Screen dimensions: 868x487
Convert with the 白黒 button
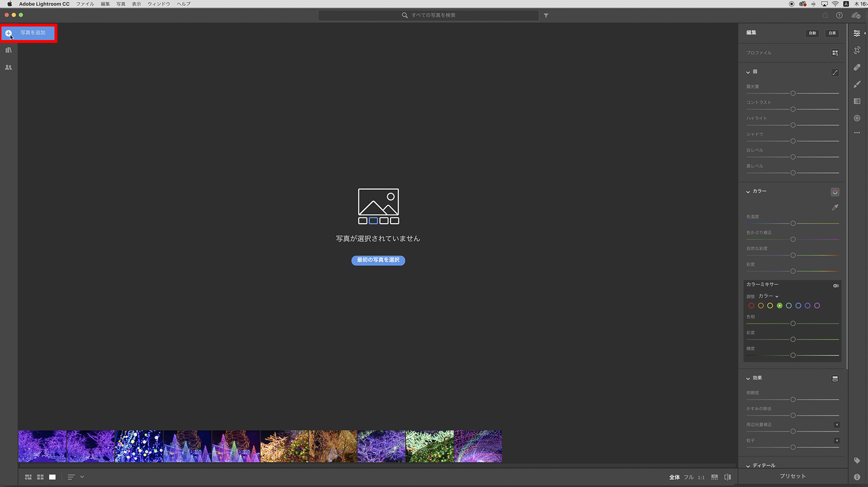[x=832, y=33]
